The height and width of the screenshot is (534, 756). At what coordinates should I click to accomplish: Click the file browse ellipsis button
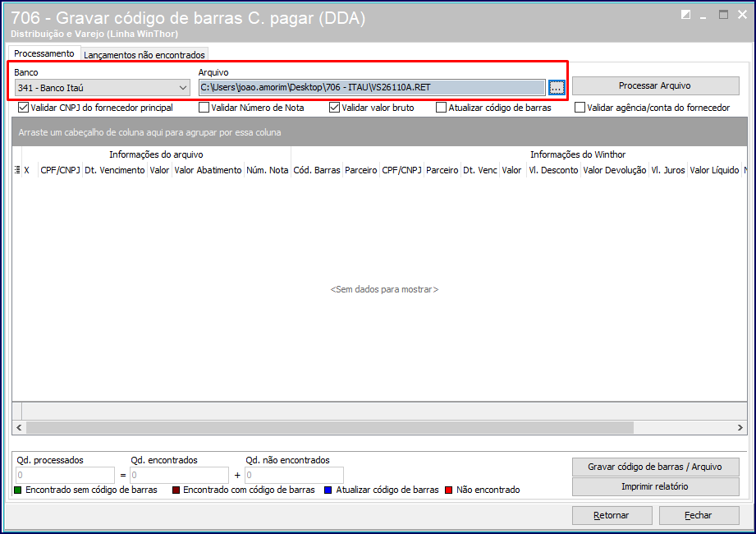557,88
